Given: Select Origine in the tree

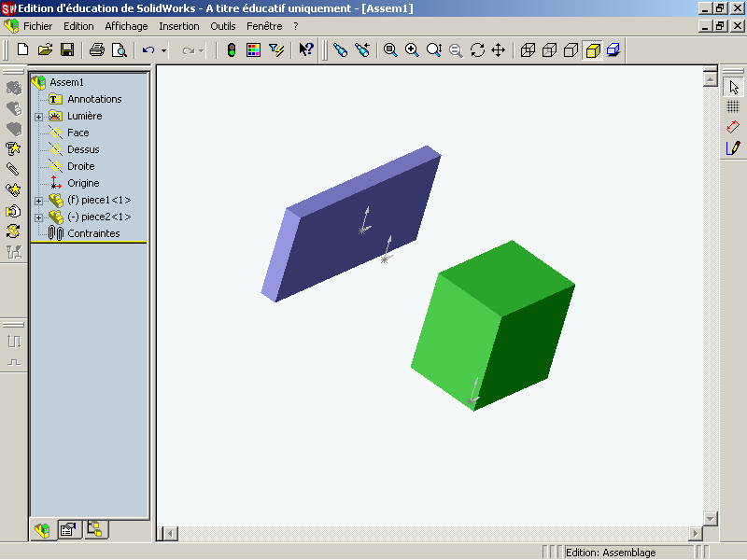Looking at the screenshot, I should pyautogui.click(x=83, y=183).
